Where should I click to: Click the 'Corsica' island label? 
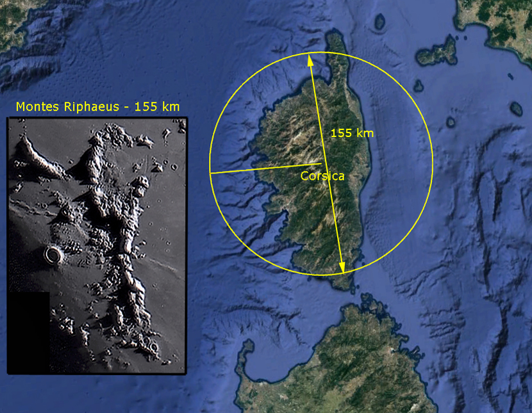(322, 176)
